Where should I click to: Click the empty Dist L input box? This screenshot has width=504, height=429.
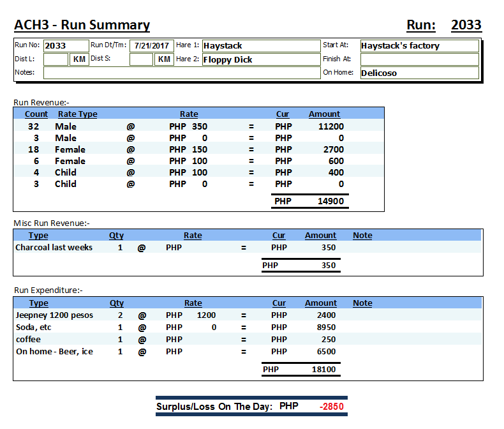pos(56,59)
